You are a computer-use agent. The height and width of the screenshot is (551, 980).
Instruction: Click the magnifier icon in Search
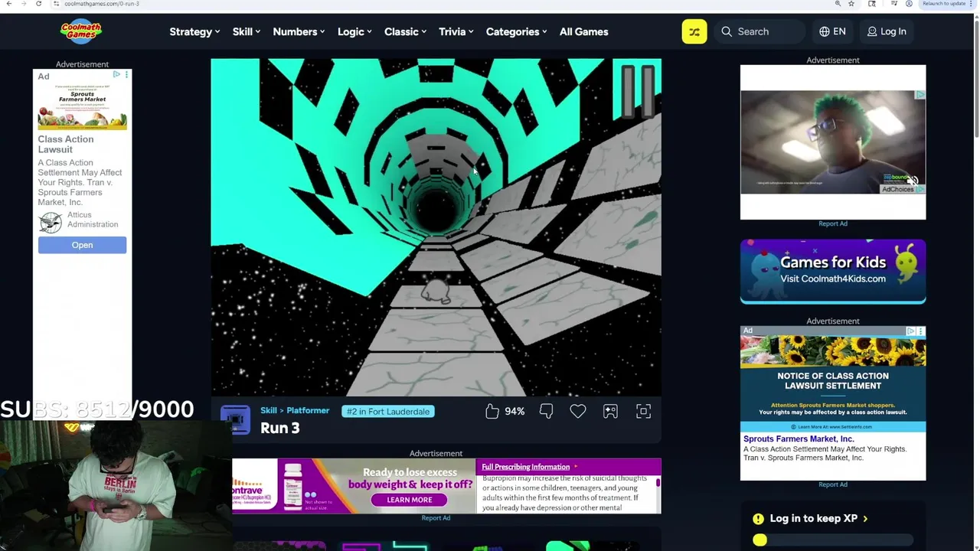point(727,31)
